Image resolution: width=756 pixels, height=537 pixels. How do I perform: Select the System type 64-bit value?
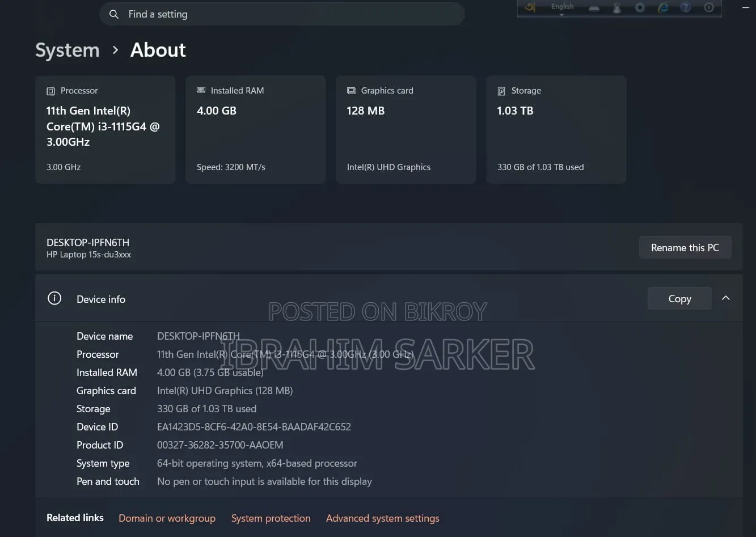click(257, 463)
